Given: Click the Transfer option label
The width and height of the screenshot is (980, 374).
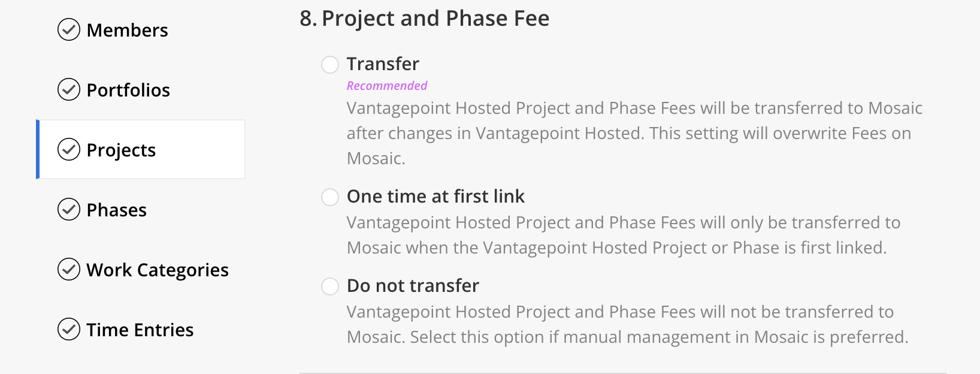Looking at the screenshot, I should coord(383,64).
